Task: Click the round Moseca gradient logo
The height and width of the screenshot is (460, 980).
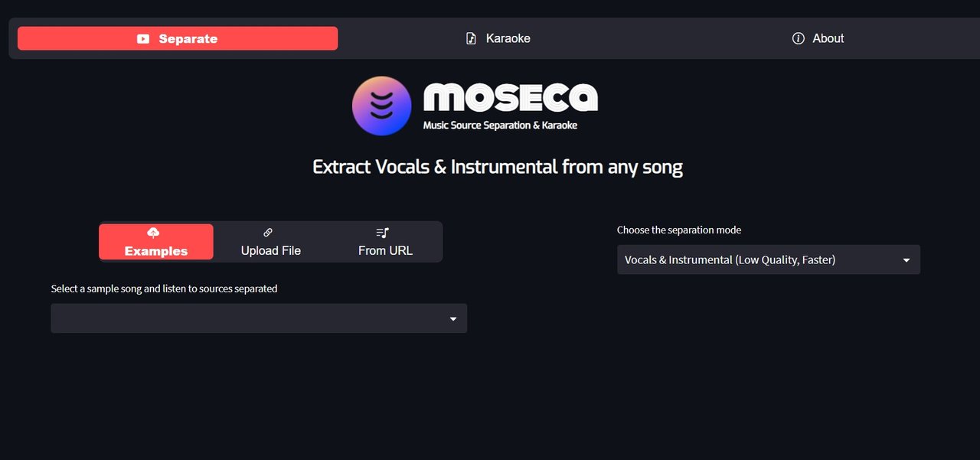Action: coord(381,106)
